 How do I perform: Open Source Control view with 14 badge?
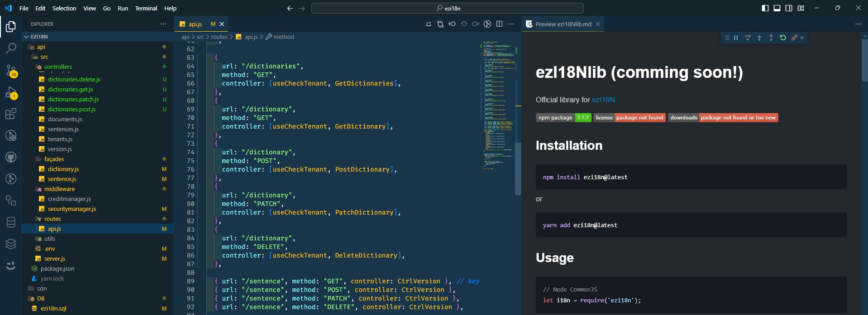(11, 70)
